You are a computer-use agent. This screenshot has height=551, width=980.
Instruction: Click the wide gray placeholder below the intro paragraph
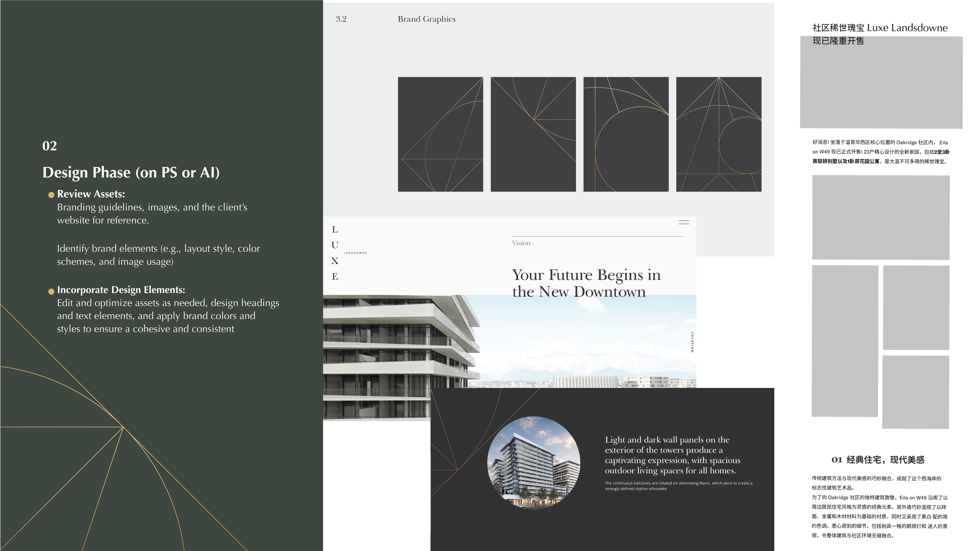881,218
